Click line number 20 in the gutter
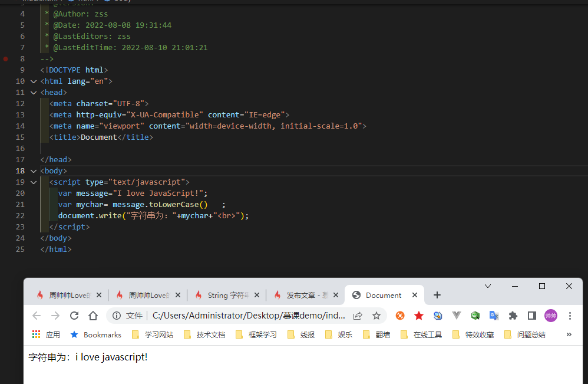This screenshot has width=588, height=384. coord(20,193)
